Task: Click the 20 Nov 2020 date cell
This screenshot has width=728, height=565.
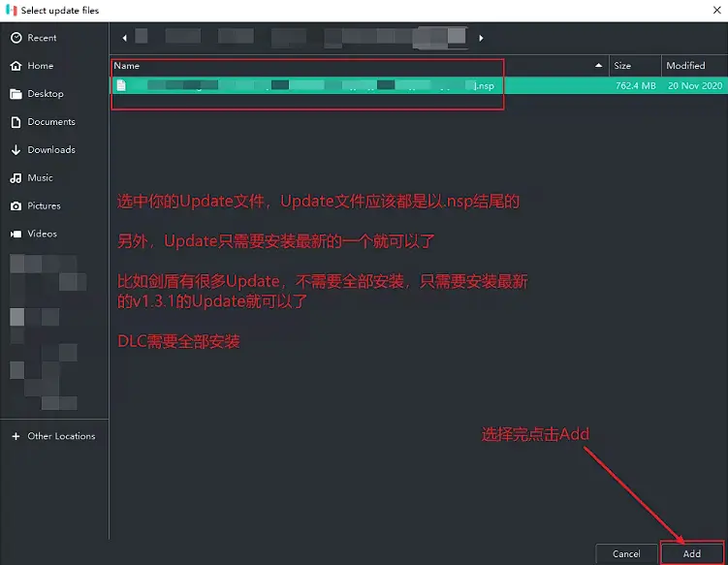Action: [x=695, y=85]
